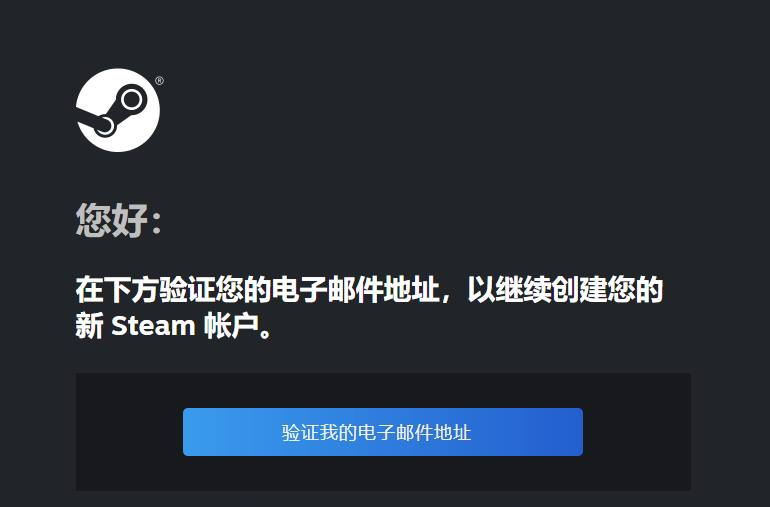Click the 验证我的电子邮件地址 button
Image resolution: width=770 pixels, height=507 pixels.
coord(383,432)
